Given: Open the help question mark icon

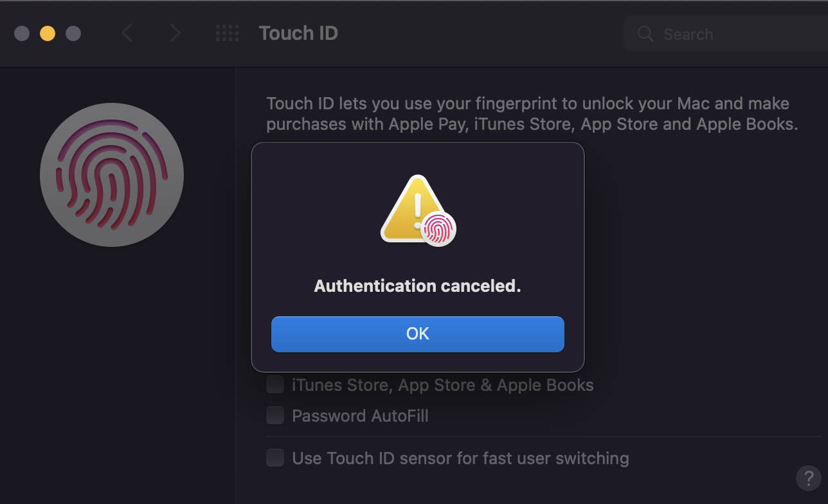Looking at the screenshot, I should click(808, 478).
